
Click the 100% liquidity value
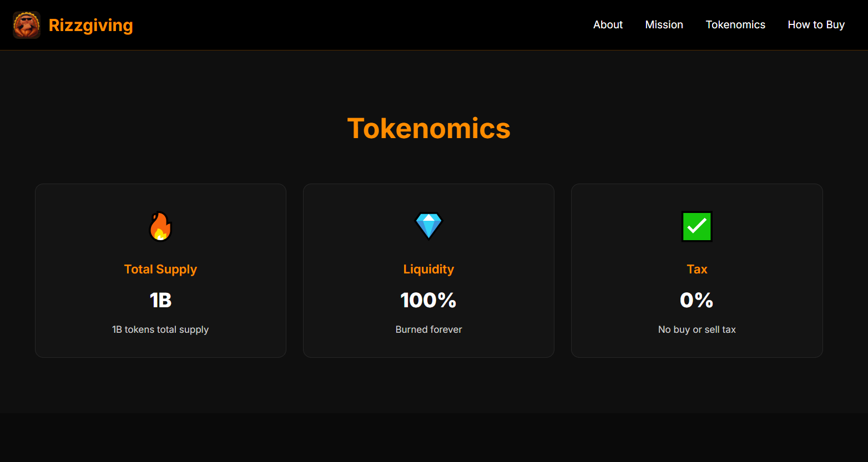tap(428, 301)
